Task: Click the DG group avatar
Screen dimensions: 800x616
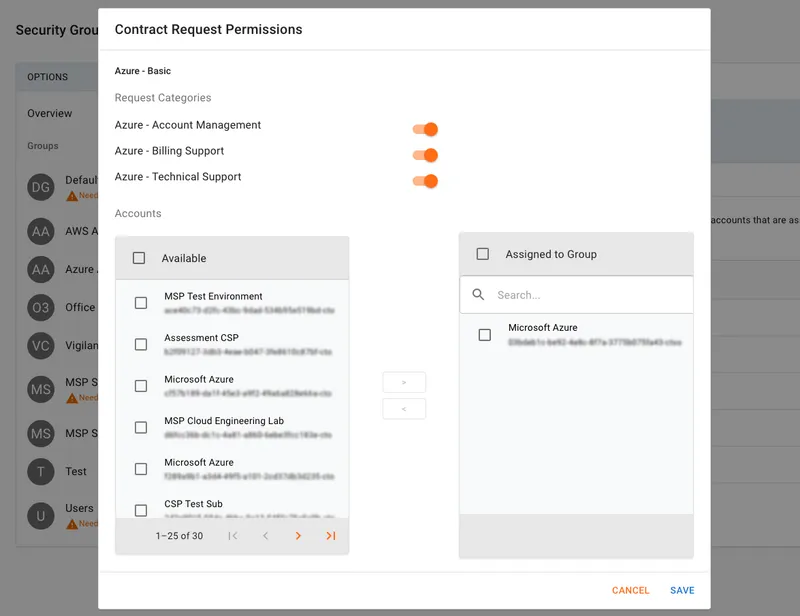Action: (x=41, y=187)
